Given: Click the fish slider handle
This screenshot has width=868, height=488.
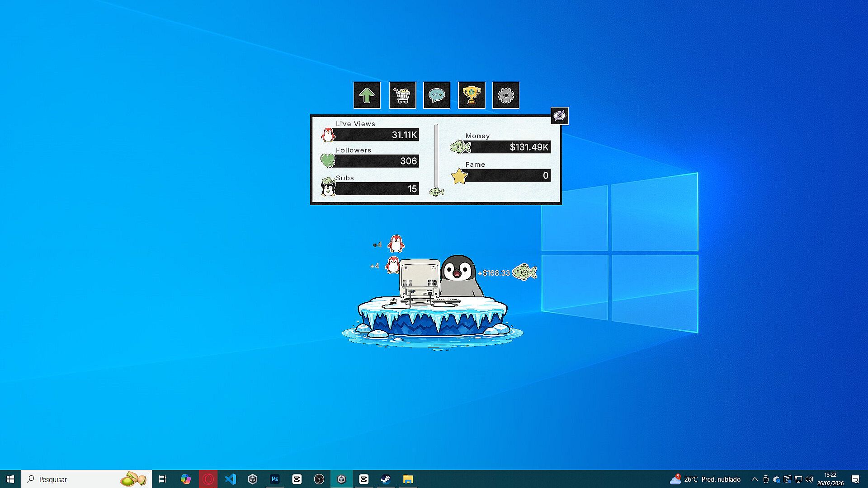Looking at the screenshot, I should (x=436, y=192).
